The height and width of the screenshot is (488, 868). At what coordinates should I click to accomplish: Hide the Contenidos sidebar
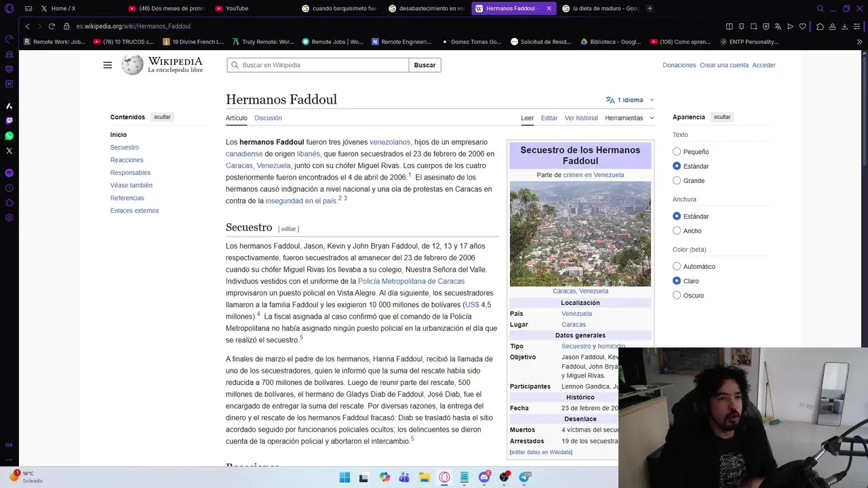point(162,117)
